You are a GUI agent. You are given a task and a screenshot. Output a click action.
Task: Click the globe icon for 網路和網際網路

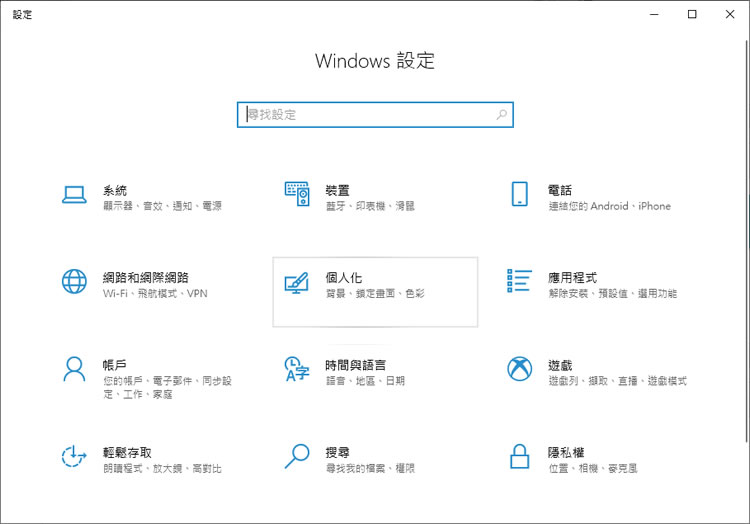click(74, 281)
